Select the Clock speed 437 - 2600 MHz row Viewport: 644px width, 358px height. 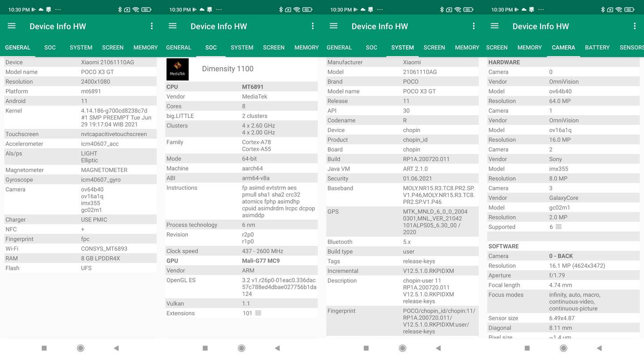click(241, 251)
